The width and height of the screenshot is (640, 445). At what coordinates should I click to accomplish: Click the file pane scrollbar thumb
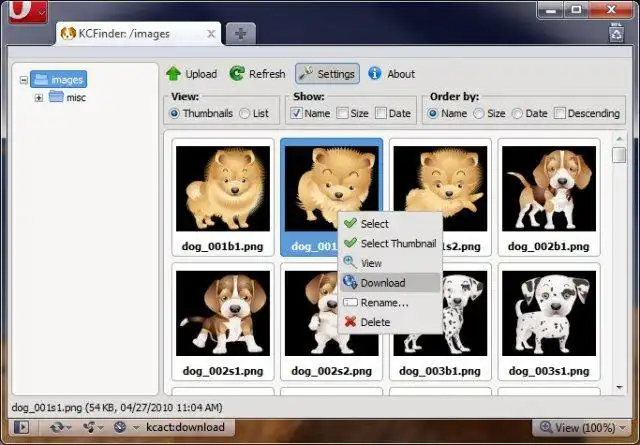[619, 155]
